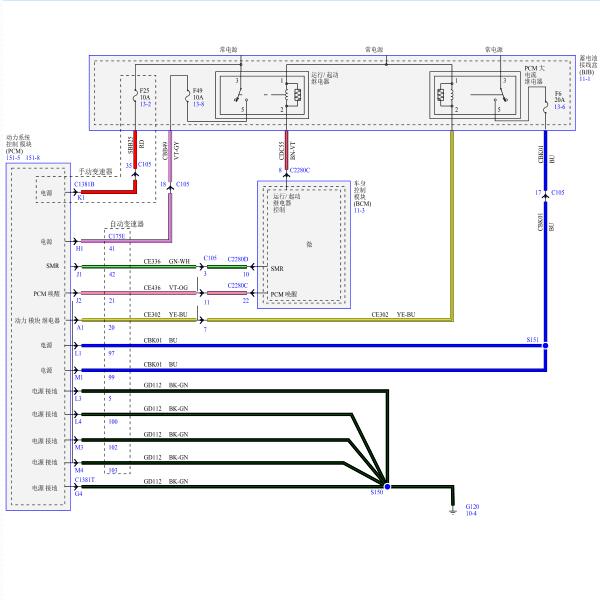
Task: Click automatic transmission pin number 97
Action: (x=111, y=353)
